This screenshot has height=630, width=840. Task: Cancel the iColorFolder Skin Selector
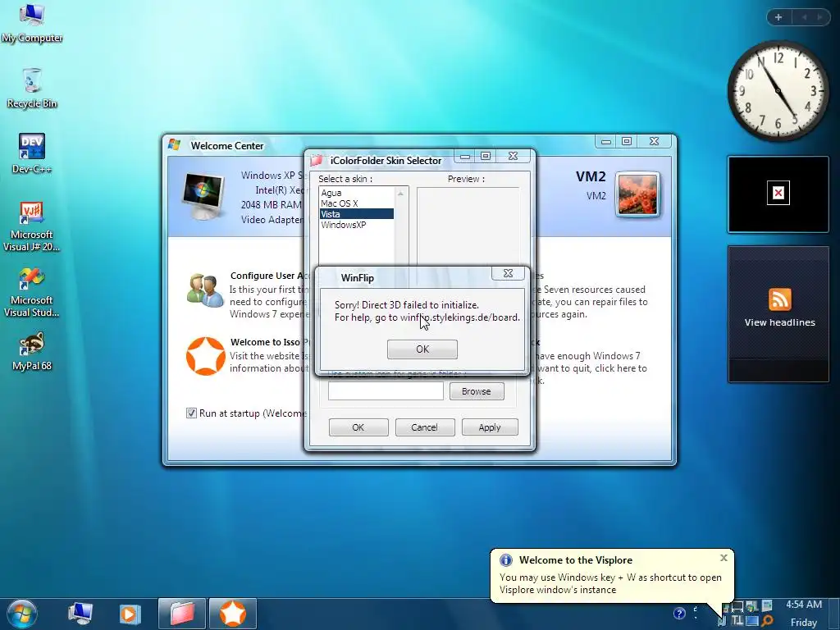tap(424, 427)
